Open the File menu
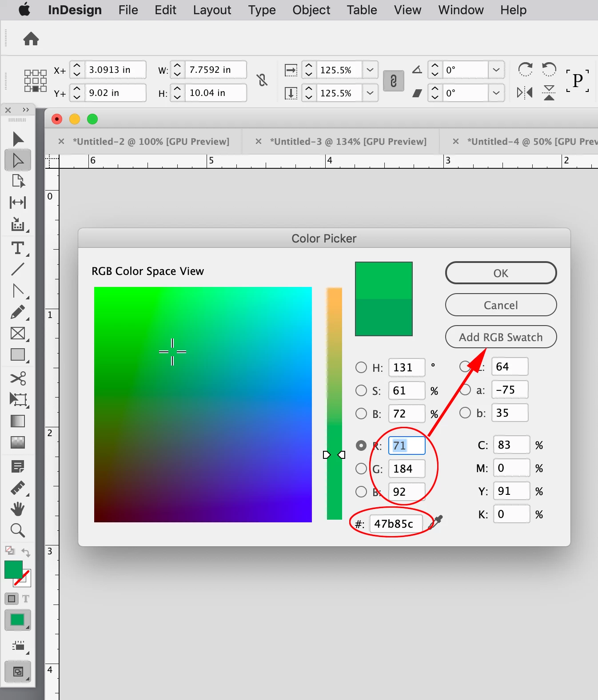 point(128,10)
